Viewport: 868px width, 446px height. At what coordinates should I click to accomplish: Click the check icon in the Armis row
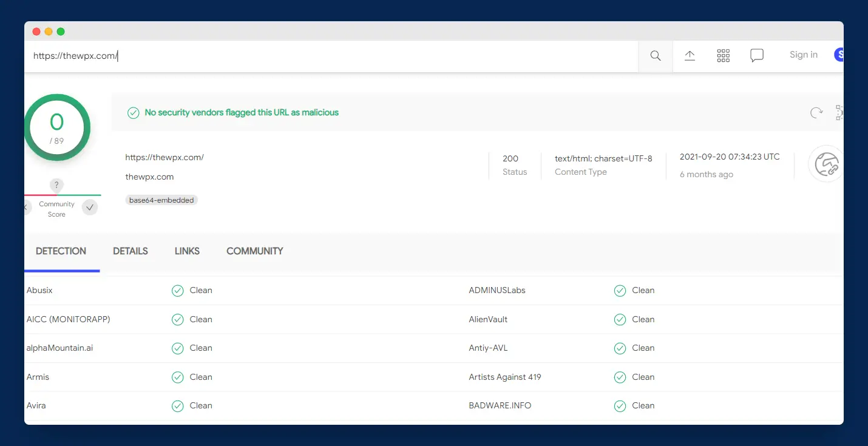(x=177, y=377)
